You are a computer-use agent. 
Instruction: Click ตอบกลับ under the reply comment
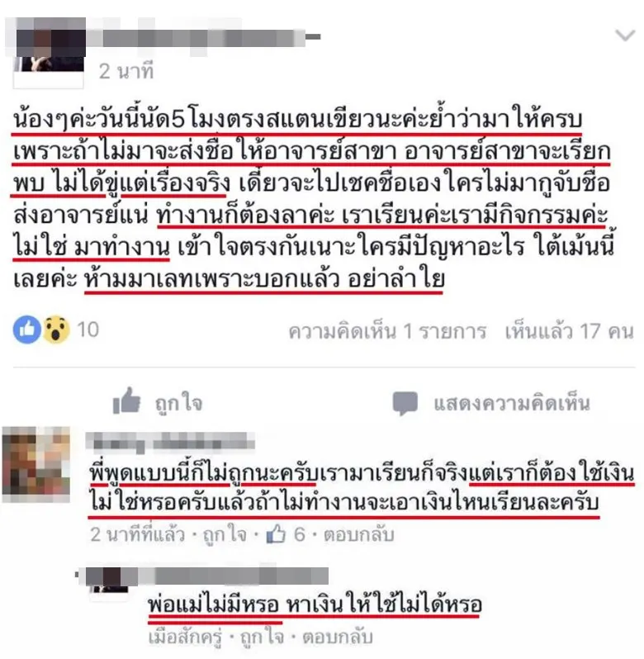click(x=338, y=637)
